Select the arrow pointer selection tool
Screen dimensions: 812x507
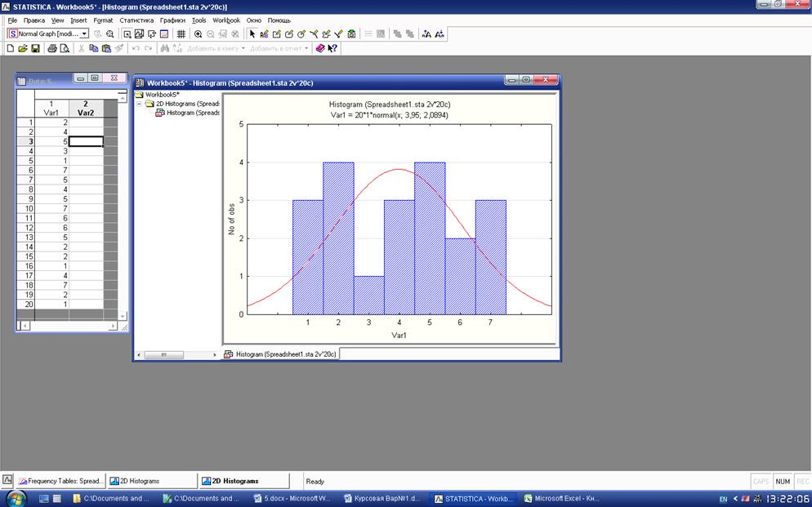(252, 34)
